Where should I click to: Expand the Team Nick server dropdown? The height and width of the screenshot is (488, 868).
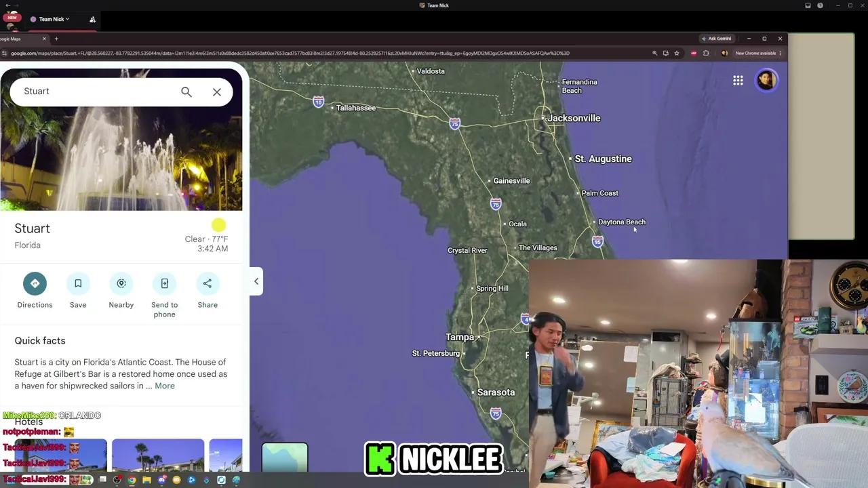(54, 19)
